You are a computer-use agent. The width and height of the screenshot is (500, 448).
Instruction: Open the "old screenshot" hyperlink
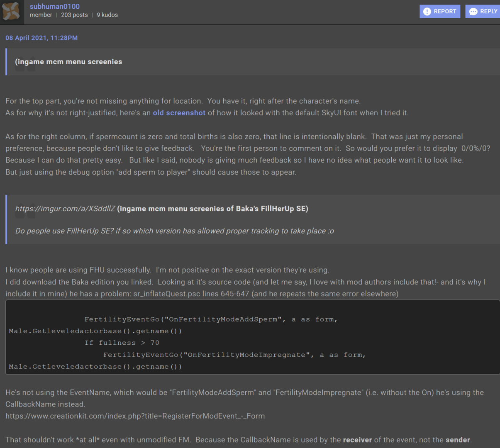tap(179, 113)
